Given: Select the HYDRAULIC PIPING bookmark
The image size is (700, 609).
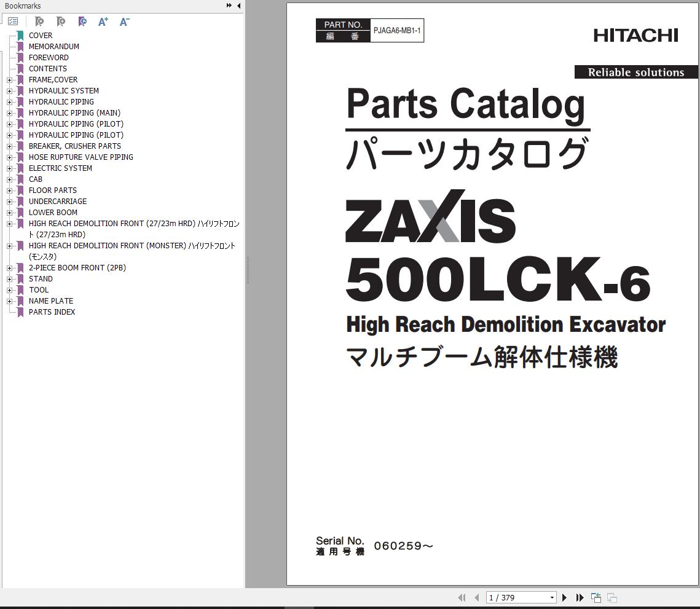Looking at the screenshot, I should (61, 102).
